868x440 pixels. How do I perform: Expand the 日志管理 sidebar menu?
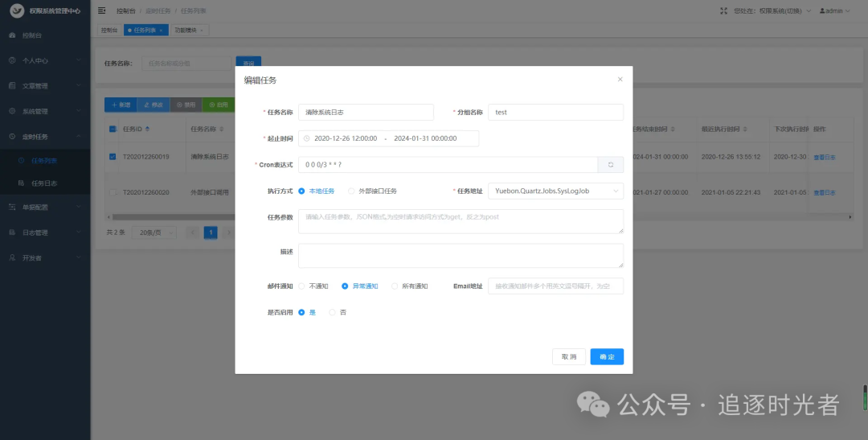tap(45, 232)
